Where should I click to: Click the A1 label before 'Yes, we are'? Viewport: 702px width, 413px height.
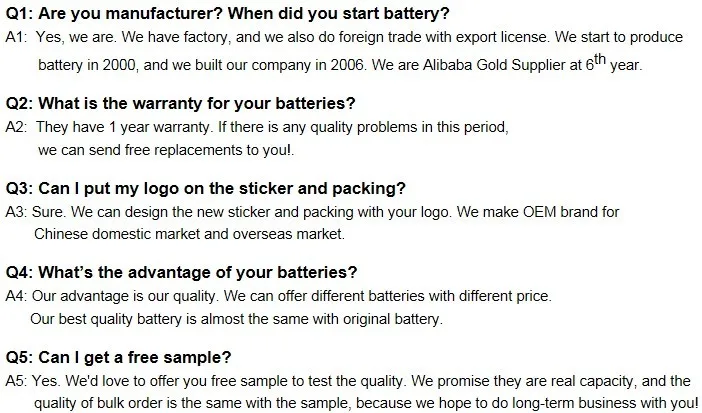[x=15, y=39]
